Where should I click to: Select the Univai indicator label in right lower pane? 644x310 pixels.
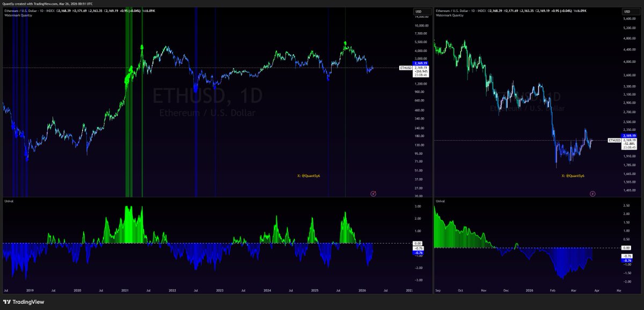point(441,201)
